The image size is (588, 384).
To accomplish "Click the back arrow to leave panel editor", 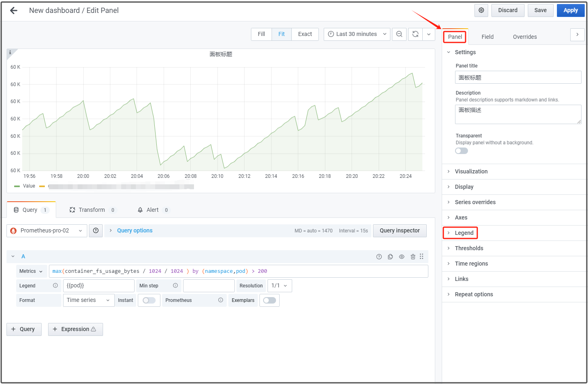I will coord(14,11).
